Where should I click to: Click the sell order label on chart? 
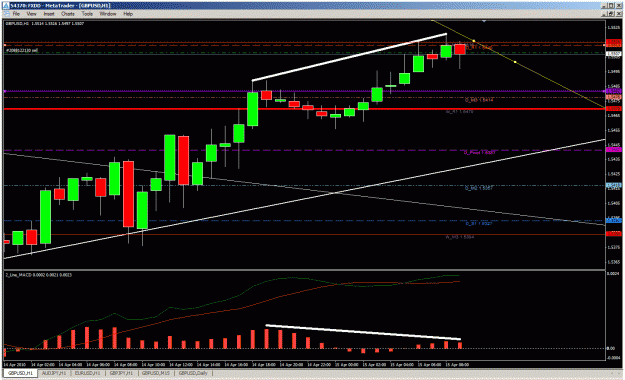coord(22,51)
